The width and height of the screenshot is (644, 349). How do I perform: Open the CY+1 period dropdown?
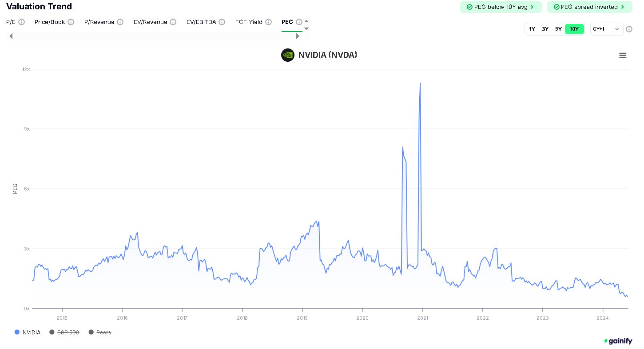(607, 29)
